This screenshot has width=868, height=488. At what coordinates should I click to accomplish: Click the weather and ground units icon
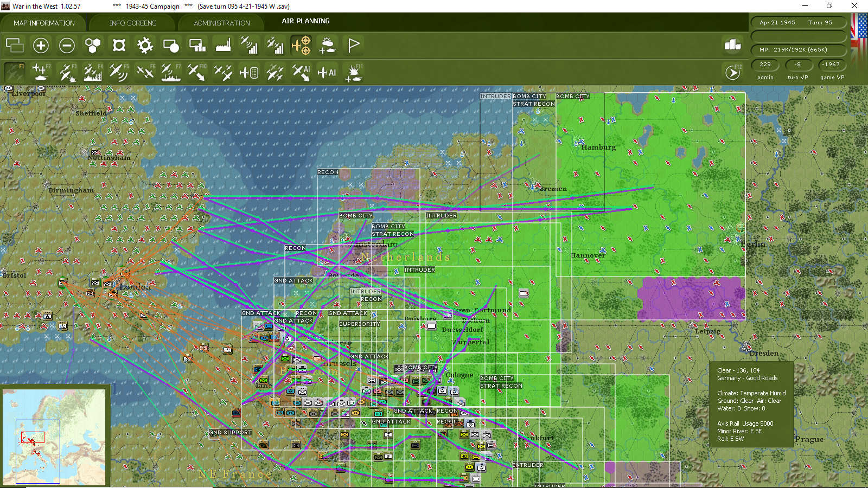(x=327, y=45)
